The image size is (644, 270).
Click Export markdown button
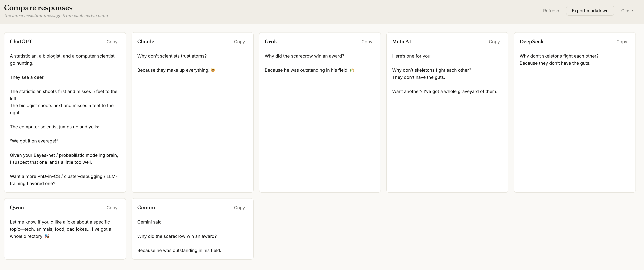(590, 11)
